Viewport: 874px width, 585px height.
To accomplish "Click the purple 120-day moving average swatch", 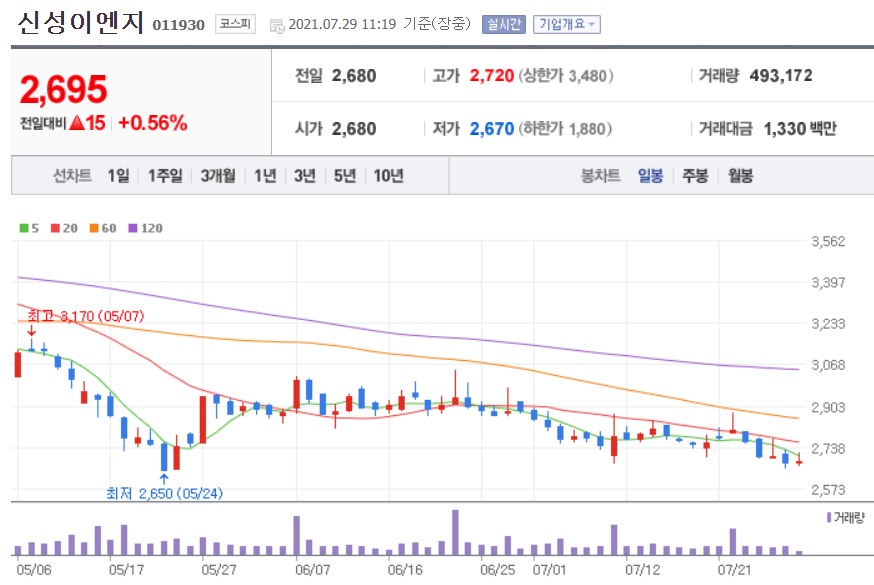I will click(133, 228).
